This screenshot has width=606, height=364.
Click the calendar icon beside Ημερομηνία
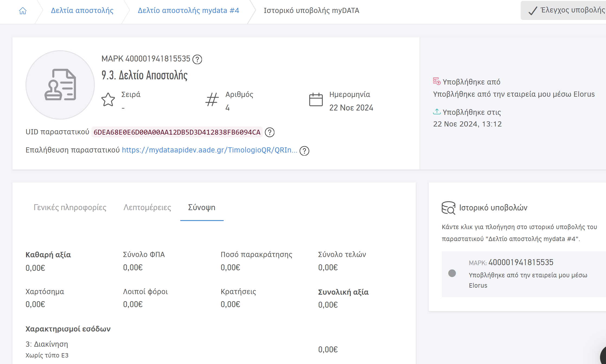click(x=316, y=99)
